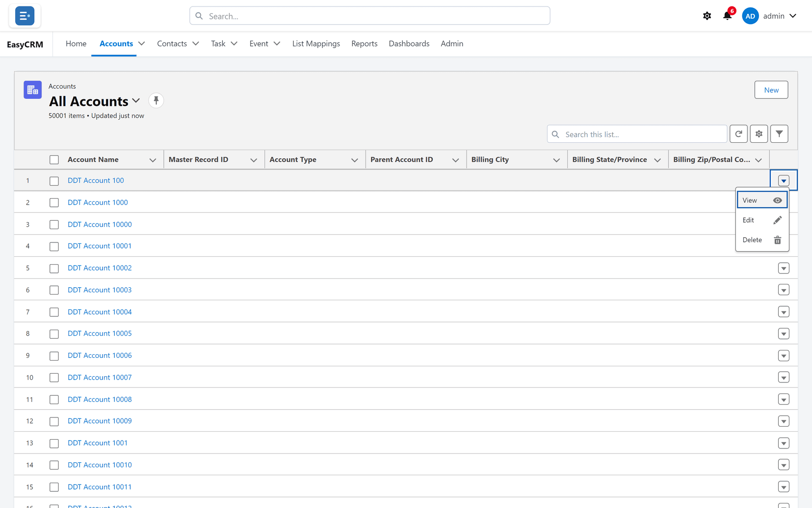The width and height of the screenshot is (812, 508).
Task: Open the admin user menu chevron
Action: coord(793,16)
